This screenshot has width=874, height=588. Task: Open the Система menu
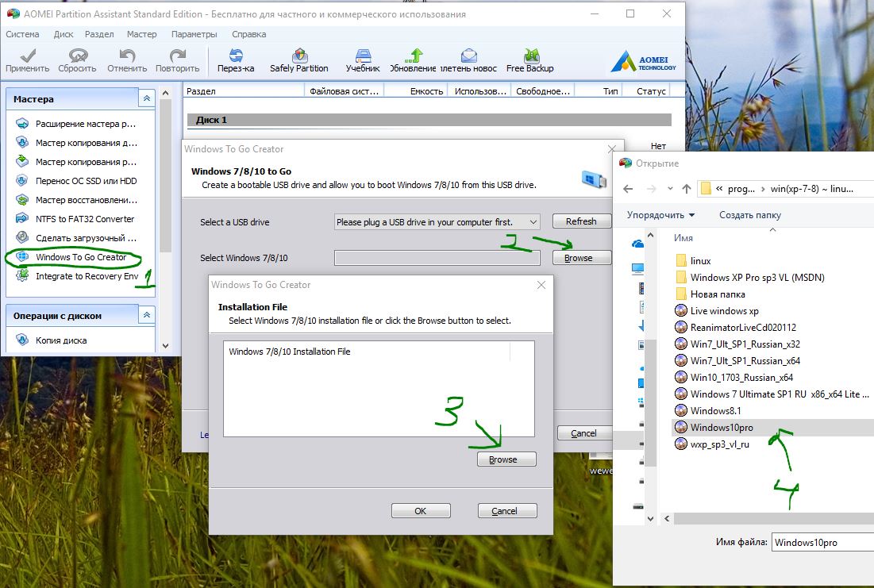[22, 34]
